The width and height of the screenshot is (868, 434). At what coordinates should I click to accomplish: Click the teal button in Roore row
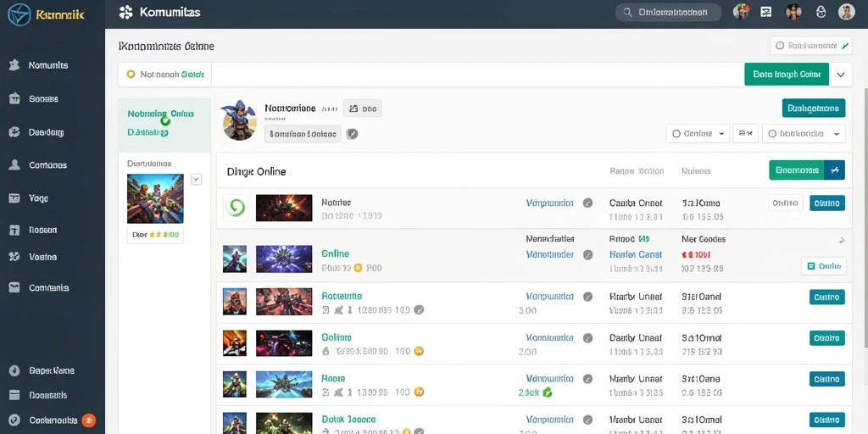[827, 379]
